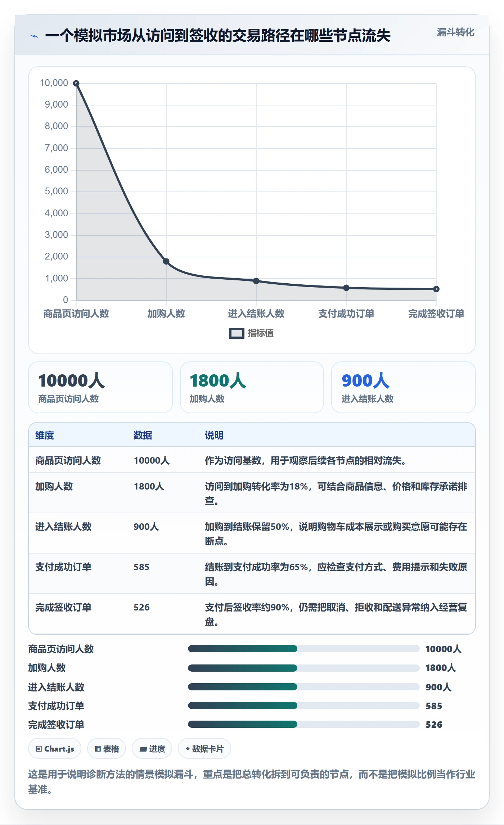Select the 10000人 商品页访问人数 data card
Screen dimensions: 504x825
[100, 387]
